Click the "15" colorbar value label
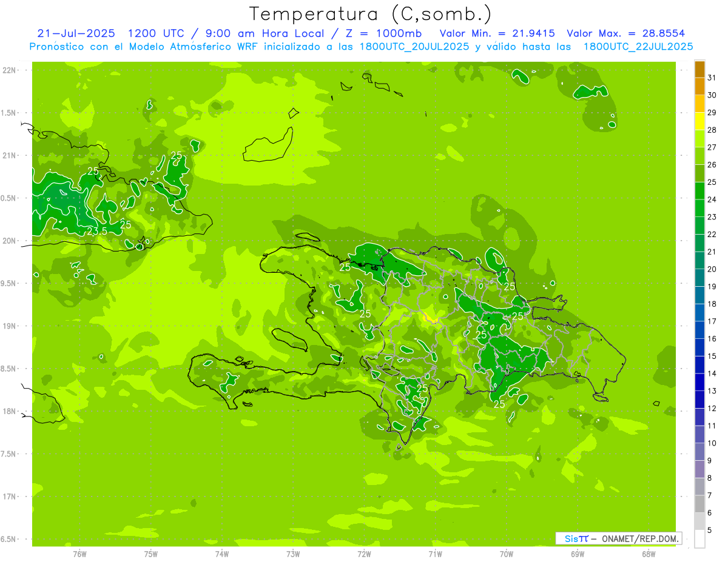 [x=712, y=356]
